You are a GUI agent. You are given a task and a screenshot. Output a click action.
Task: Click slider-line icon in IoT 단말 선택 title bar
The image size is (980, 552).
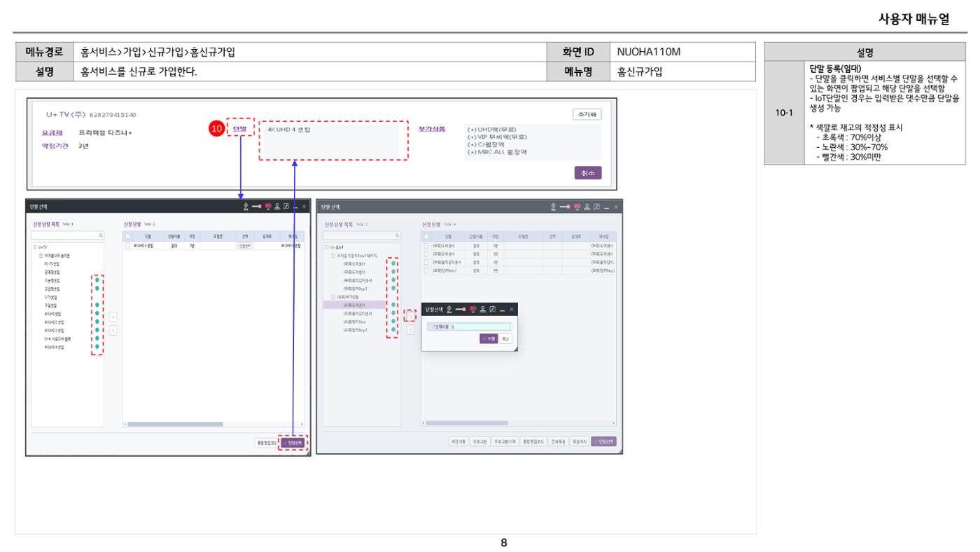coord(564,207)
